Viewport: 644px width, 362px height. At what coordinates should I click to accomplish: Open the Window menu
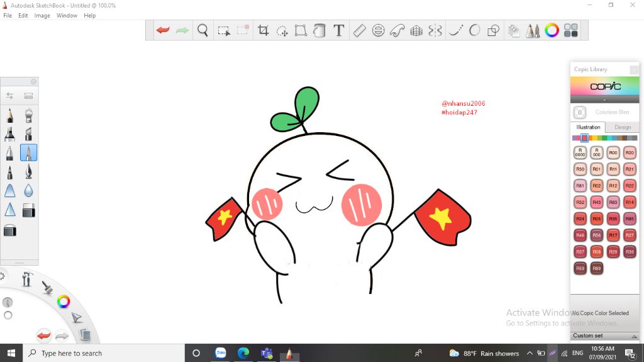click(67, 16)
